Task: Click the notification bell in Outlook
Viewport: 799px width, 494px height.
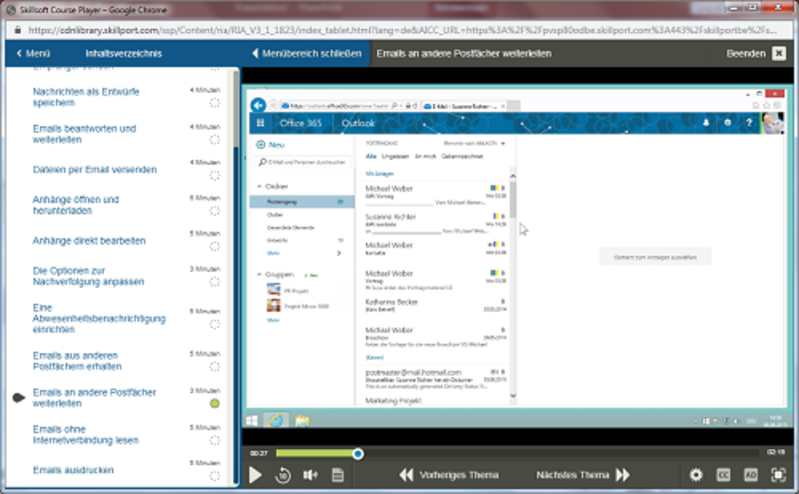Action: click(x=706, y=123)
